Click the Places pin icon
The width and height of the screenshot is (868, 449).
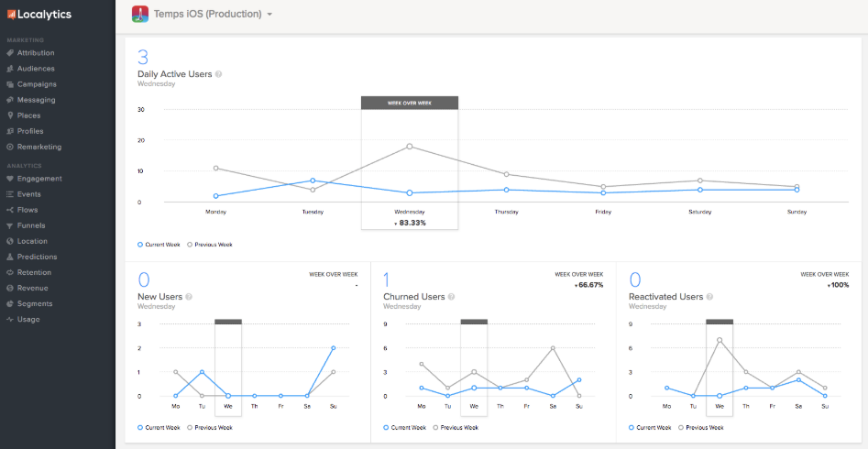(9, 115)
